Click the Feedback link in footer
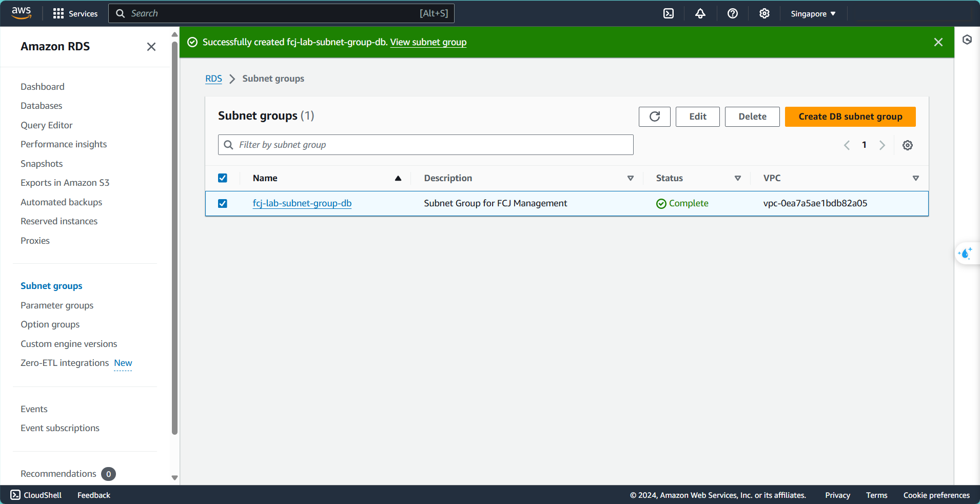 point(94,495)
